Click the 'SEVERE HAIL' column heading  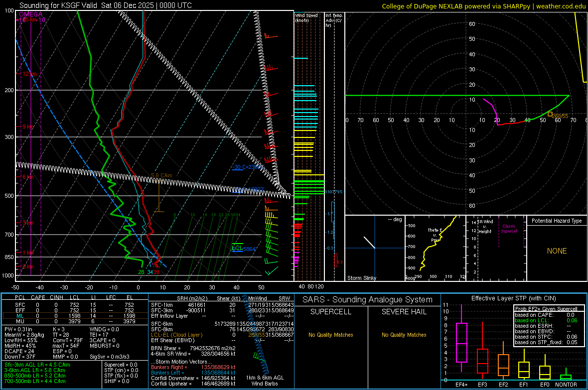404,312
